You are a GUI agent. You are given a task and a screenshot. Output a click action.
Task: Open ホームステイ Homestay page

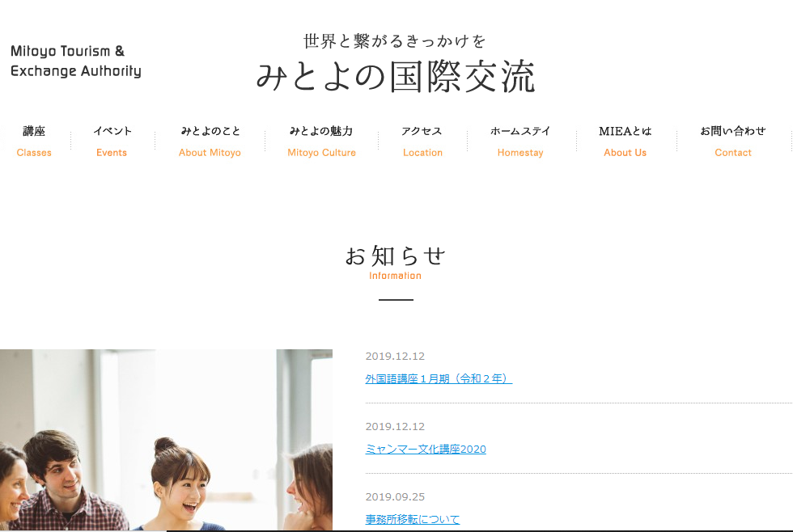tap(520, 141)
